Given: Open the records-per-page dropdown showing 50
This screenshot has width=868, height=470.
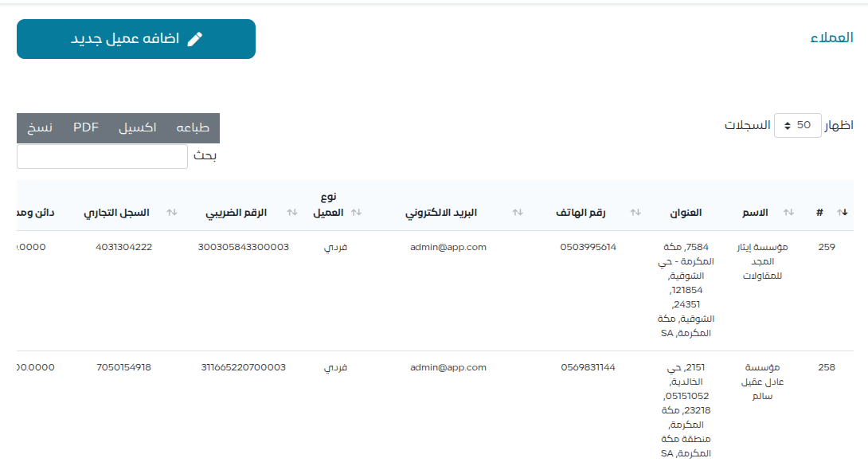Looking at the screenshot, I should (797, 125).
